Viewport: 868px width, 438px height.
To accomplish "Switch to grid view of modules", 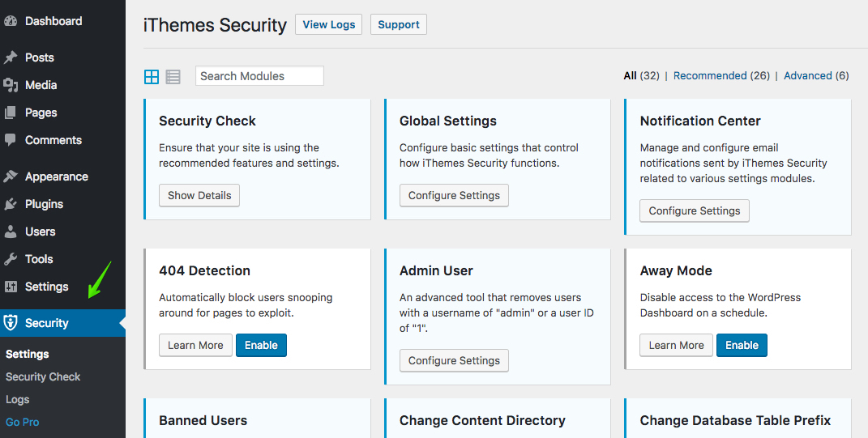I will [x=151, y=76].
